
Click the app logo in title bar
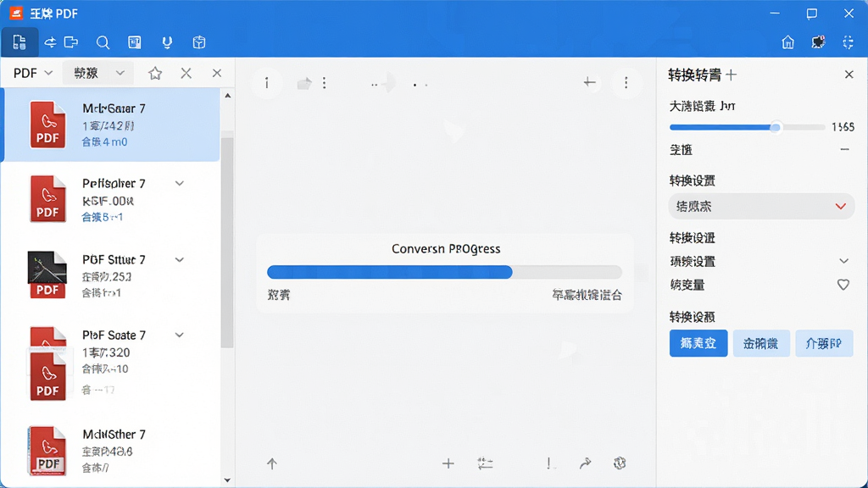click(x=16, y=14)
